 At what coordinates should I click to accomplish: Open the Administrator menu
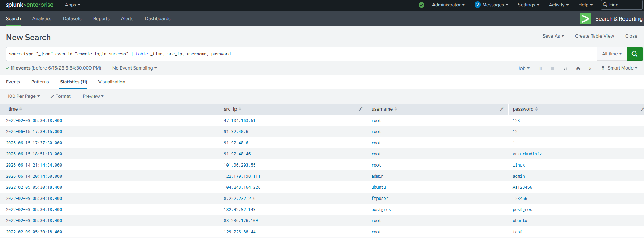(x=448, y=5)
